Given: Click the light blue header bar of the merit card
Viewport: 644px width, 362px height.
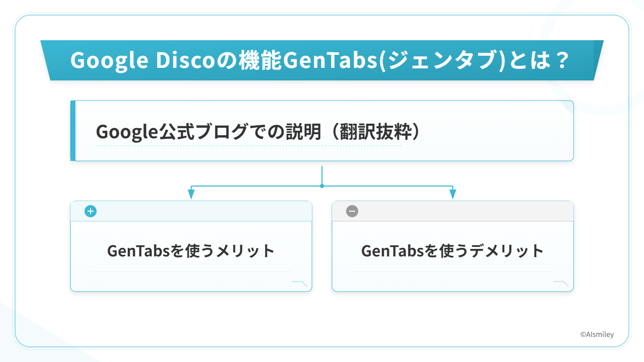Looking at the screenshot, I should click(201, 211).
